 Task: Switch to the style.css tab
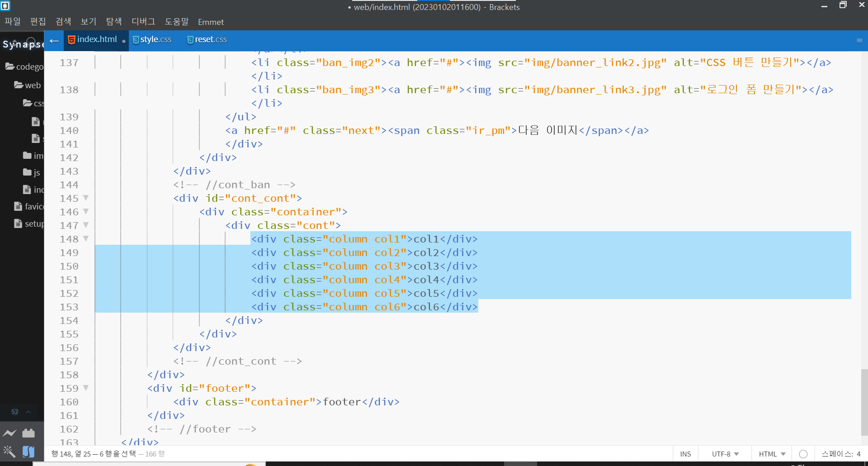coord(152,40)
